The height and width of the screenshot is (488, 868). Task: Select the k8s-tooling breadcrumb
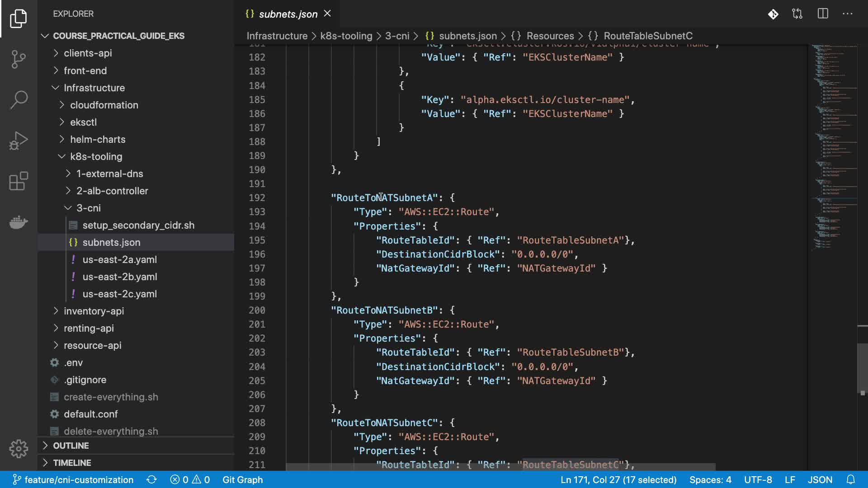click(x=346, y=36)
